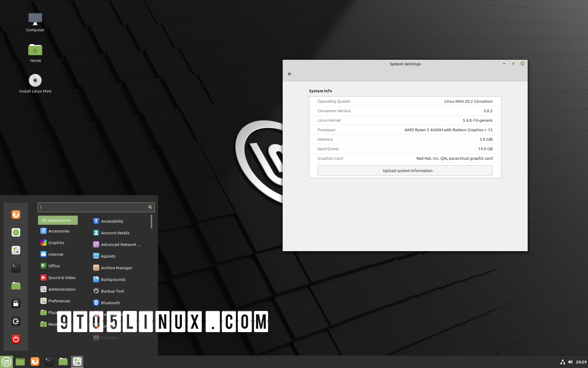Viewport: 588px width, 368px height.
Task: Shut down using the red power icon
Action: pos(16,339)
